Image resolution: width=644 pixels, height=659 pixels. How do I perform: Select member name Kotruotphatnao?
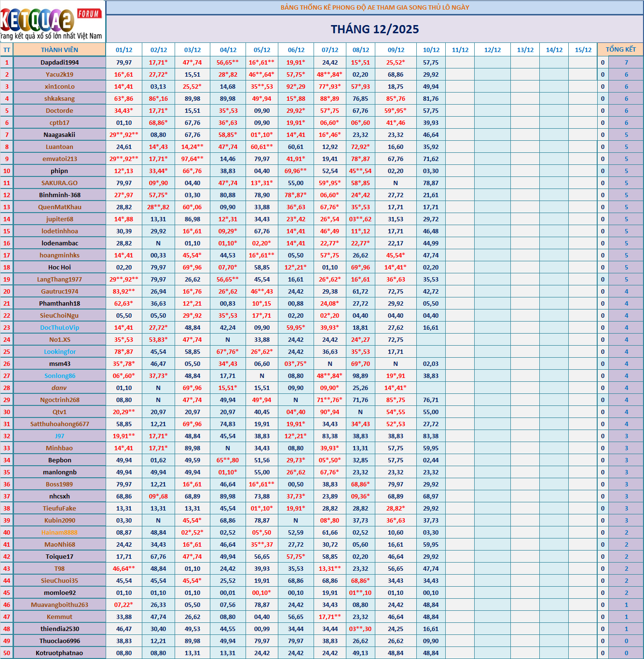[59, 653]
